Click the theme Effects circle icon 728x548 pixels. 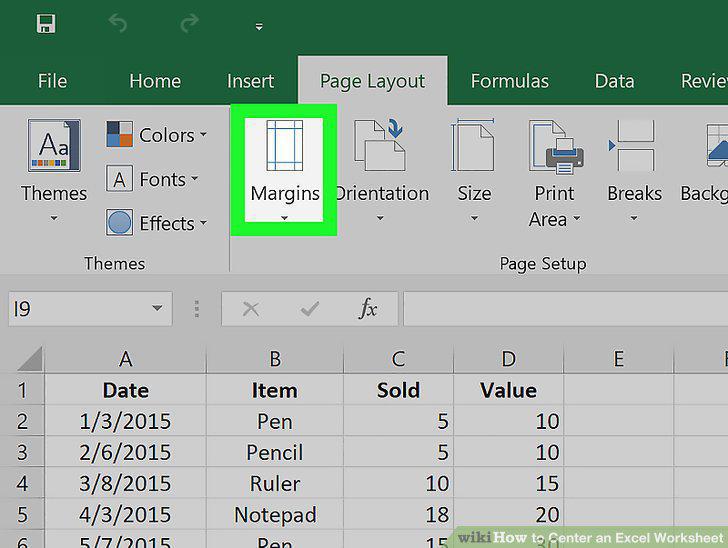coord(119,222)
